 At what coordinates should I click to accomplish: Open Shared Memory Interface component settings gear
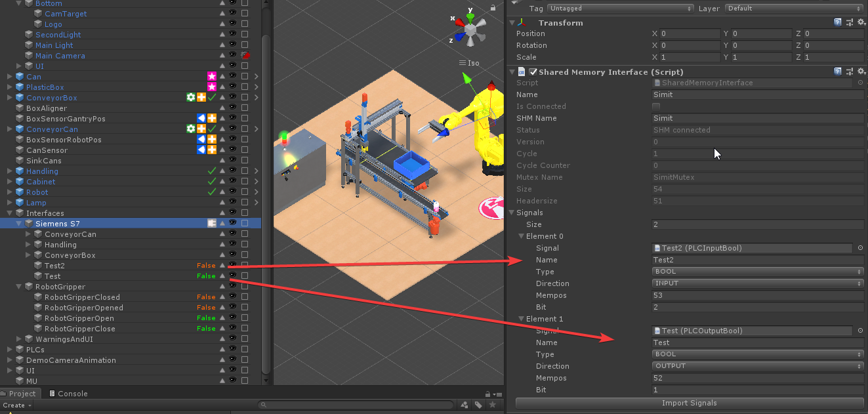tap(859, 72)
